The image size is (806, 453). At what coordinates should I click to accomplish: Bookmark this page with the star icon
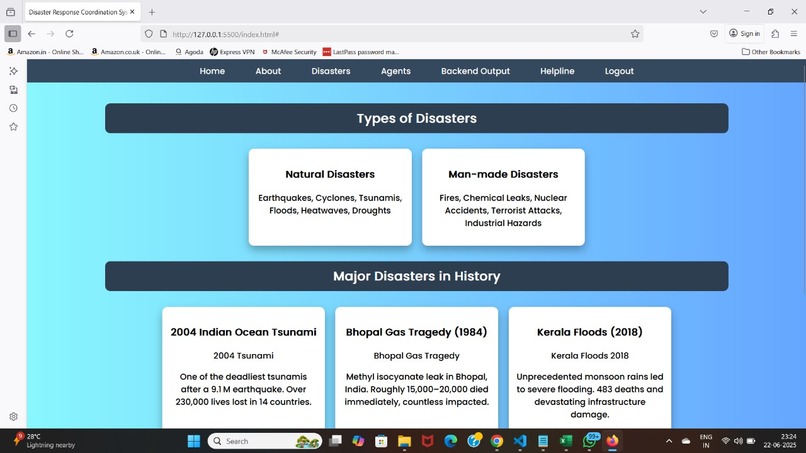(x=635, y=34)
